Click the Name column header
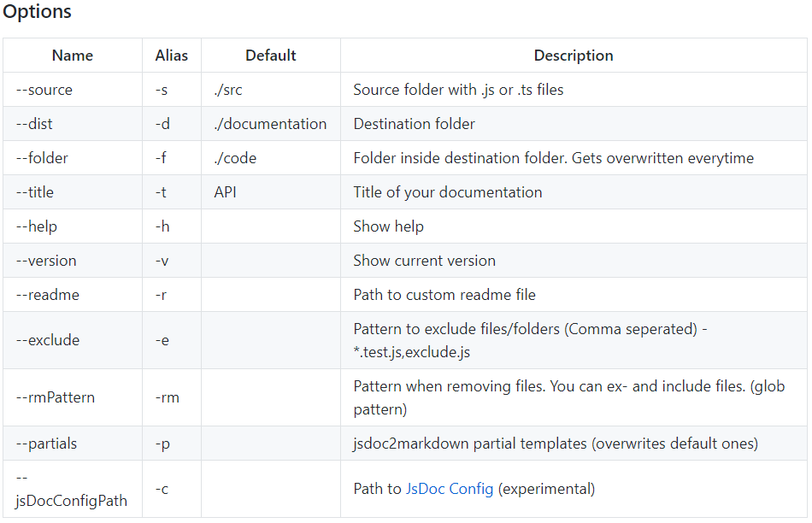This screenshot has height=523, width=812. pos(73,56)
